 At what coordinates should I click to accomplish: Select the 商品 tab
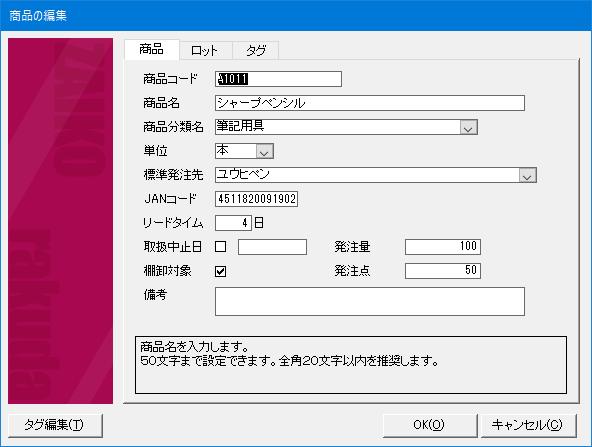(151, 49)
